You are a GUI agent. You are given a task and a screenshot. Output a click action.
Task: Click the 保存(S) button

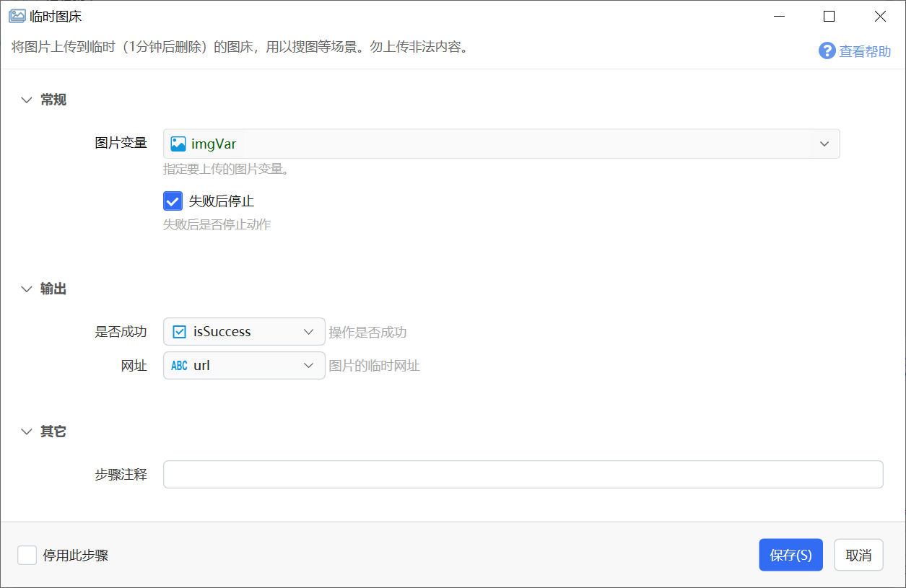(x=790, y=555)
